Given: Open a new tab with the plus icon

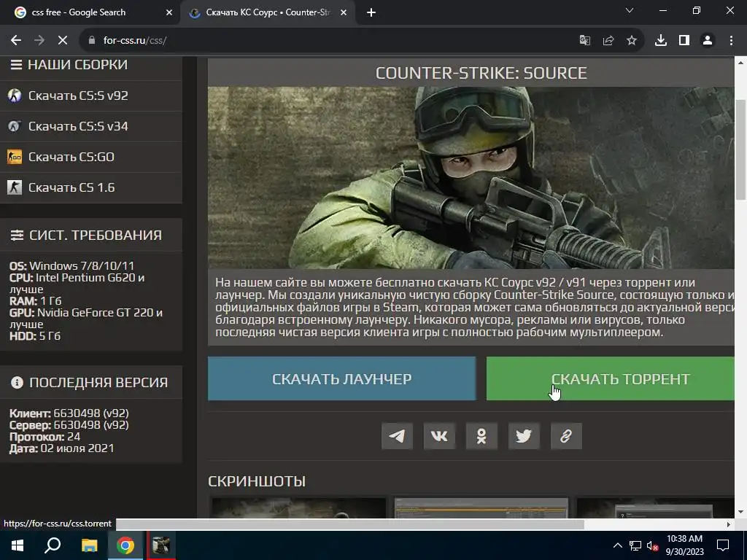Looking at the screenshot, I should (371, 13).
